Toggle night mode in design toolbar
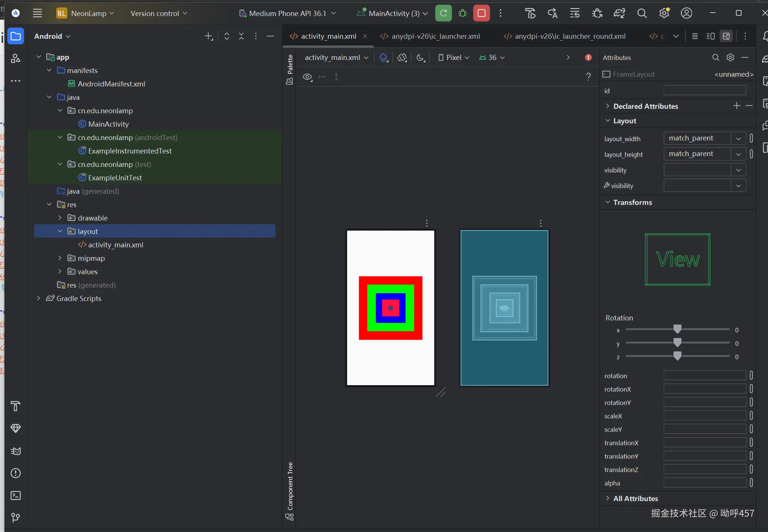Viewport: 768px width, 532px height. click(x=421, y=57)
